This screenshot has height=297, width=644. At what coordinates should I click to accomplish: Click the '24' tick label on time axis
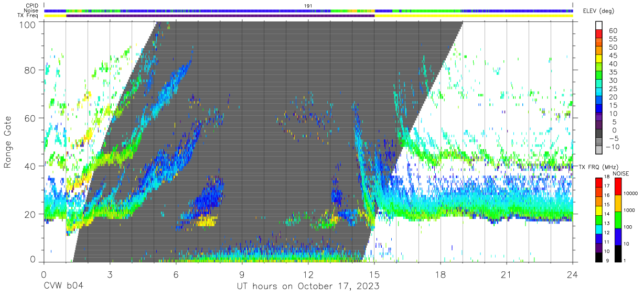click(573, 274)
